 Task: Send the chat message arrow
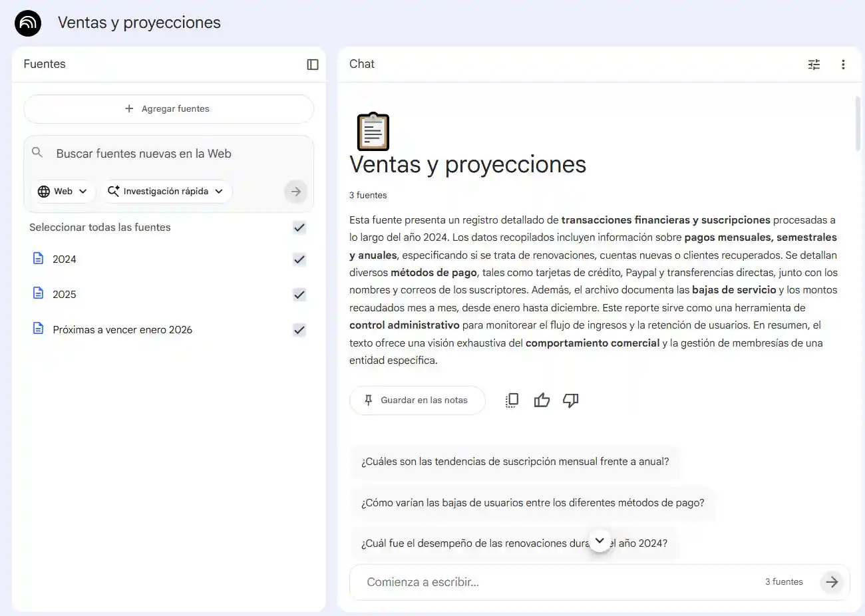tap(832, 582)
